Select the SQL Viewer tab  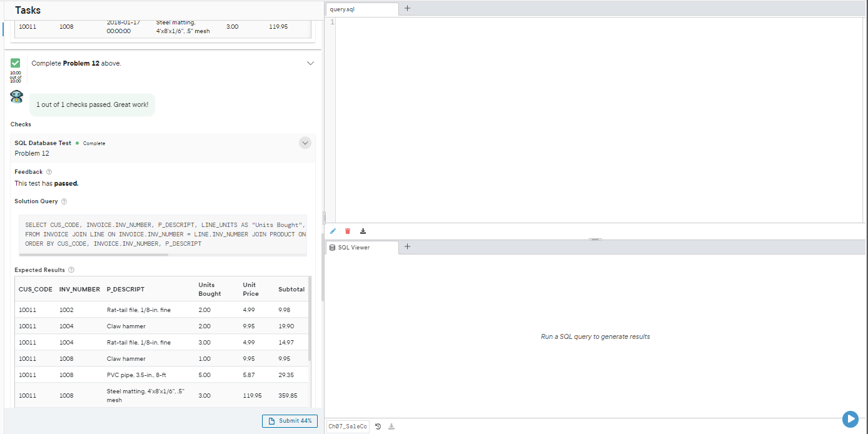coord(363,247)
